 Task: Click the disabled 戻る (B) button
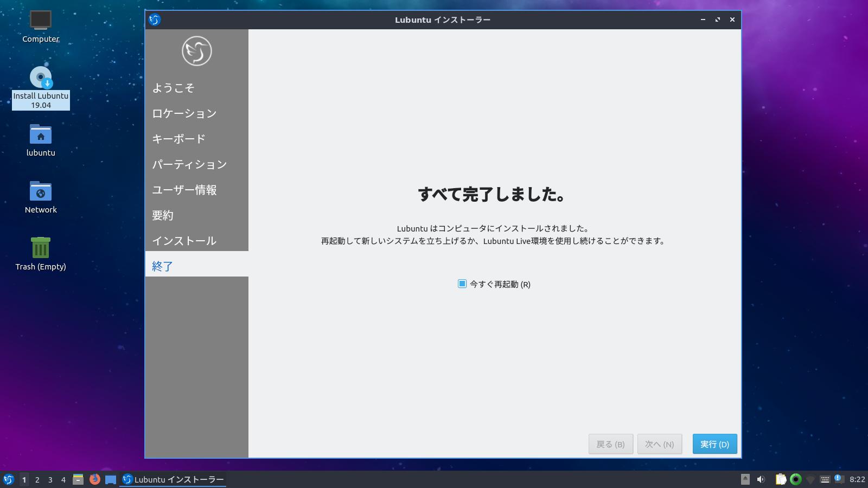tap(610, 444)
